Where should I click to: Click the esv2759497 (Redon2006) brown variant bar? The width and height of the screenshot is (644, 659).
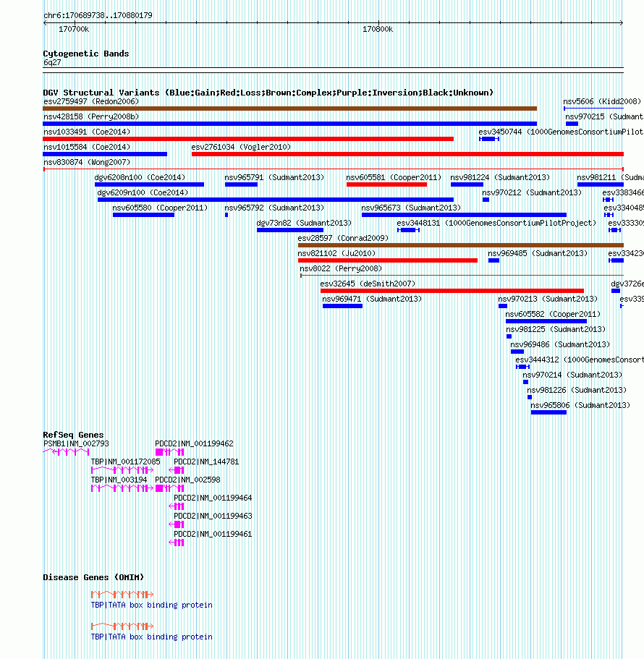click(x=289, y=109)
